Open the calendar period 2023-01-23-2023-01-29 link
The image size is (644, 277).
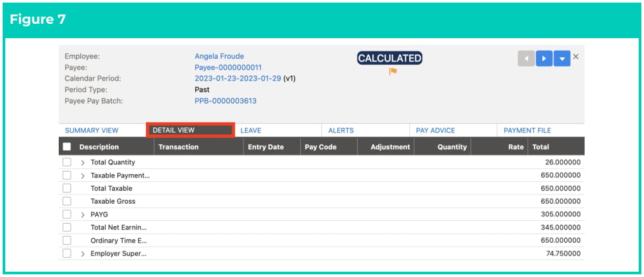(x=238, y=78)
